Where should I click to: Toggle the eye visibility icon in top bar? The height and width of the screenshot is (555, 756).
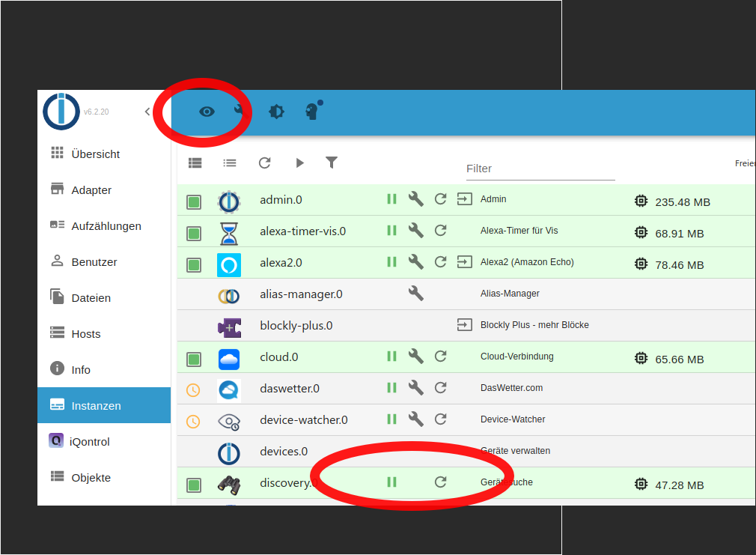click(207, 112)
